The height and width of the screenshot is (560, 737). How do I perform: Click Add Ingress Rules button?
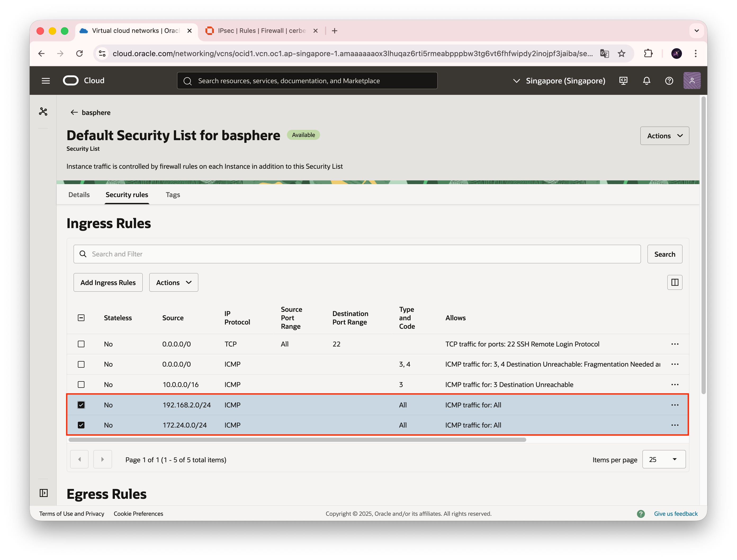(x=108, y=282)
